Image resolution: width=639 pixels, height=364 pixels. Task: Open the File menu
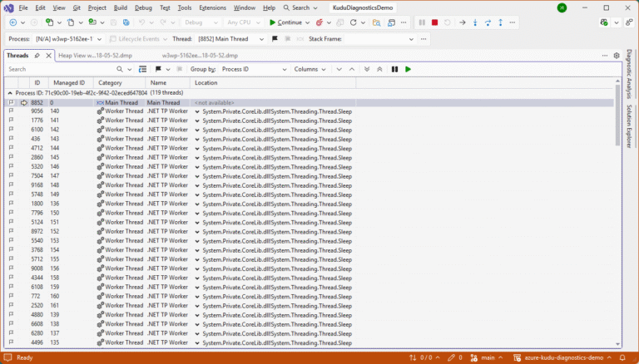23,7
